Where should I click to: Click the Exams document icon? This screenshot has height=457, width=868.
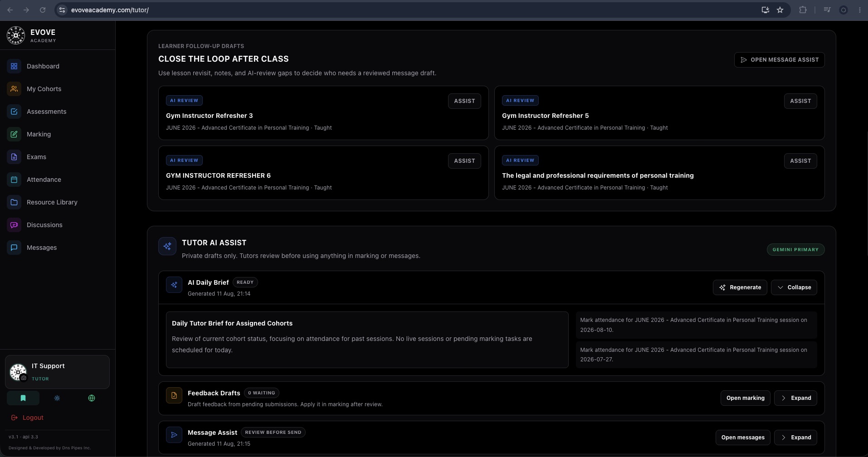pyautogui.click(x=14, y=157)
